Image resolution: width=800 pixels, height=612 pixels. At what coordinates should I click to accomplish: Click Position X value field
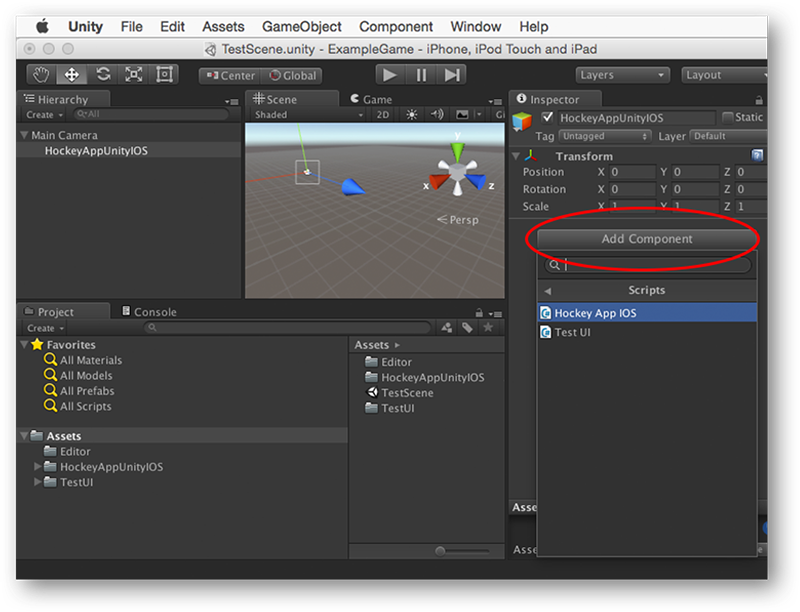[632, 172]
